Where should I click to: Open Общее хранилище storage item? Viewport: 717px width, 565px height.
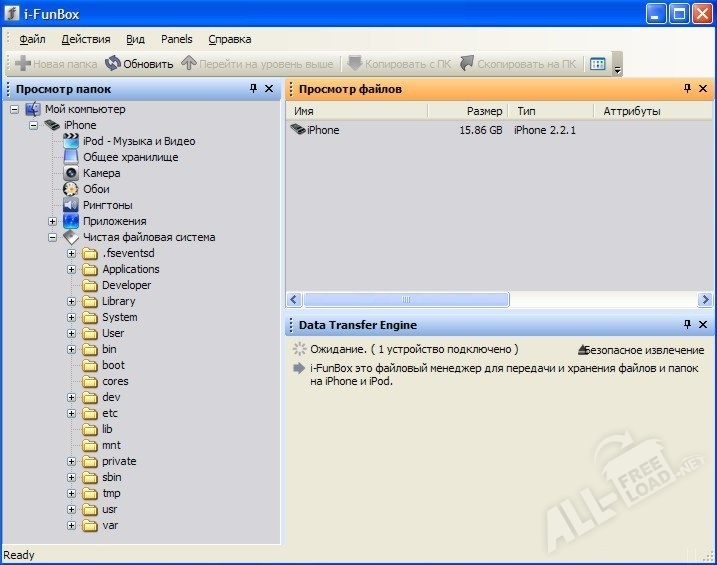click(130, 157)
